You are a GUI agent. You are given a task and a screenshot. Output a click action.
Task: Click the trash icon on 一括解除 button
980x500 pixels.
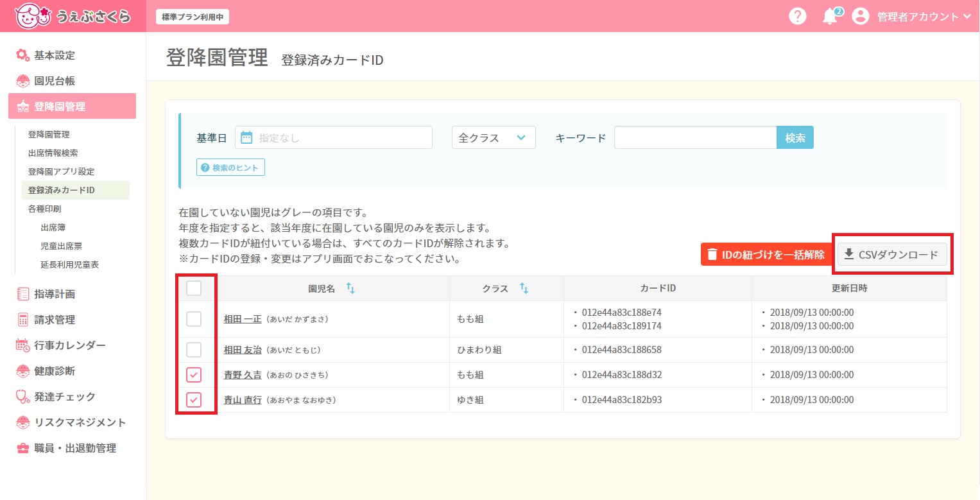[712, 255]
